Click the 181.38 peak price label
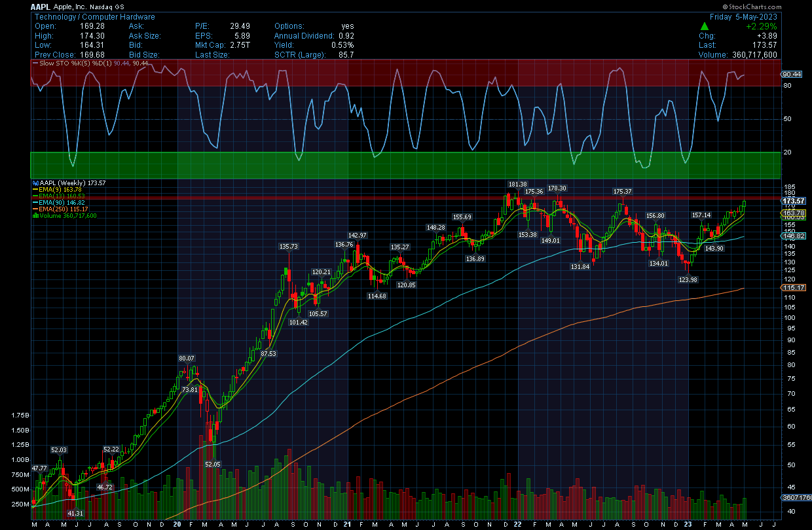 tap(517, 185)
